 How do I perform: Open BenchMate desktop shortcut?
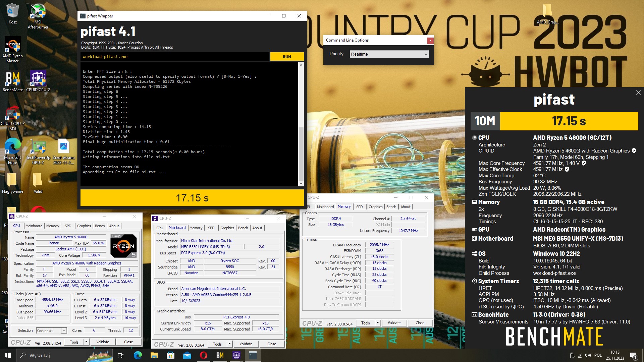pyautogui.click(x=13, y=81)
